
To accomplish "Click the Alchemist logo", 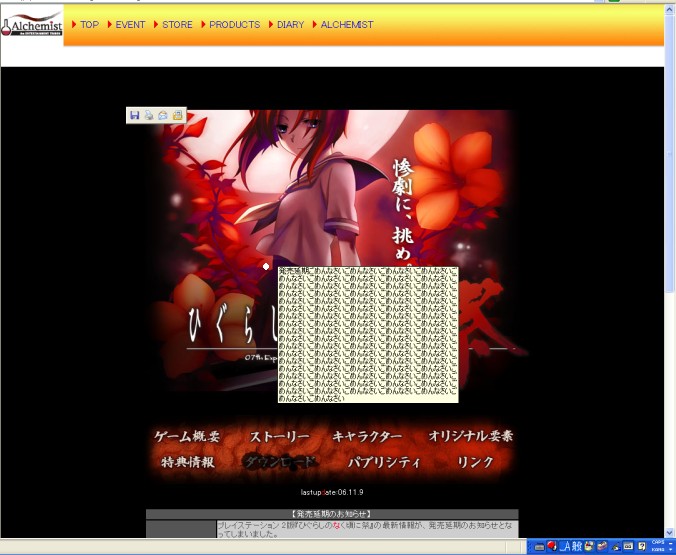I will click(x=32, y=25).
